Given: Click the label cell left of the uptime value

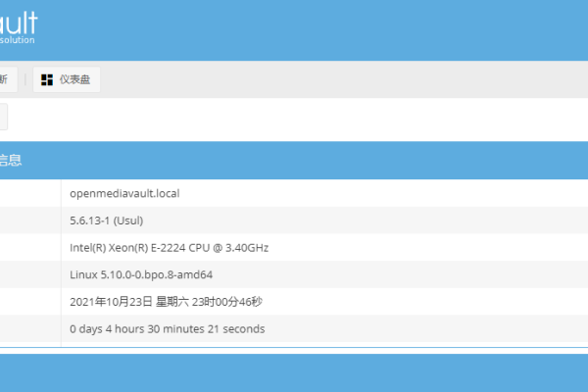Looking at the screenshot, I should [29, 329].
